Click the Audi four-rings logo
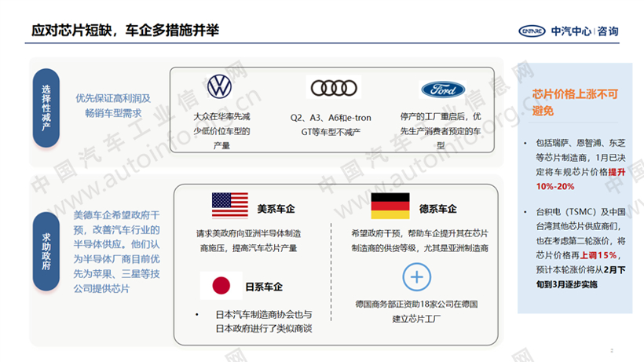The height and width of the screenshot is (362, 644). tap(333, 87)
